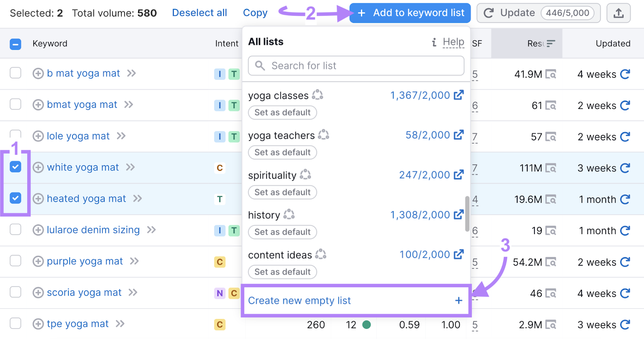
Task: Expand purple yoga mat double chevron
Action: click(134, 261)
